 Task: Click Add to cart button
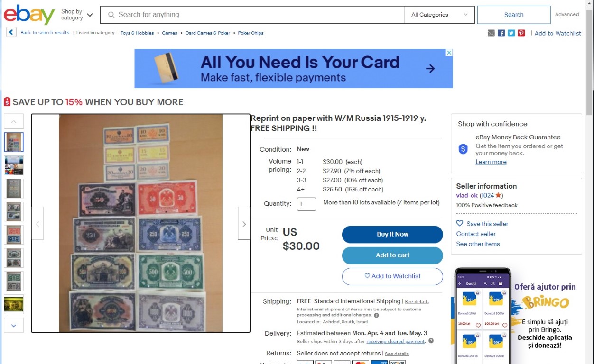click(392, 255)
